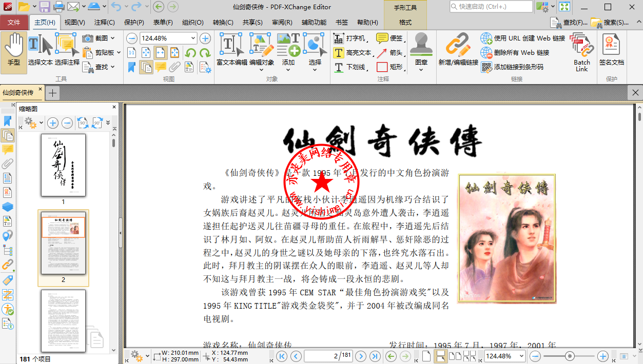643x364 pixels.
Task: Click the 富文本编辑 rich text edit tool
Action: tap(231, 50)
